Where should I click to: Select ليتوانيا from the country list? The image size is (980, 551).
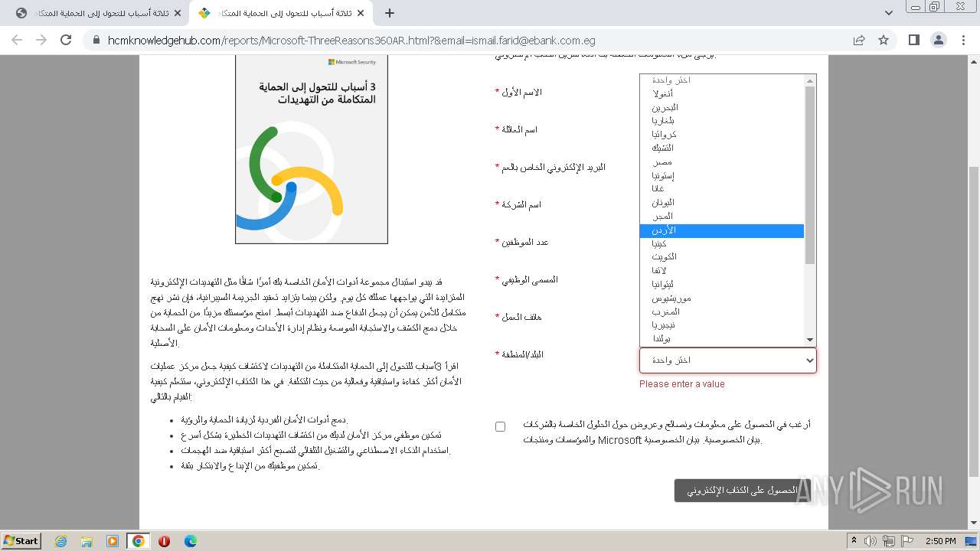[722, 285]
